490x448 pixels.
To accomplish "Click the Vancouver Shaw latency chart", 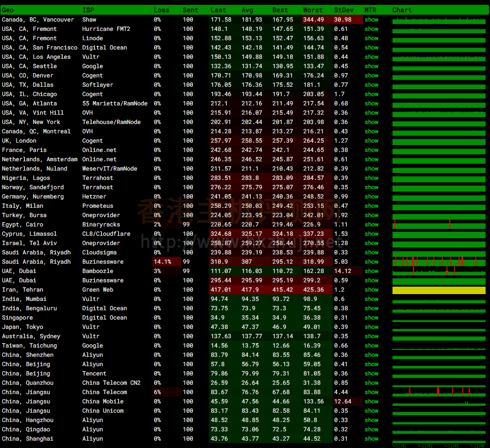I will (x=439, y=21).
